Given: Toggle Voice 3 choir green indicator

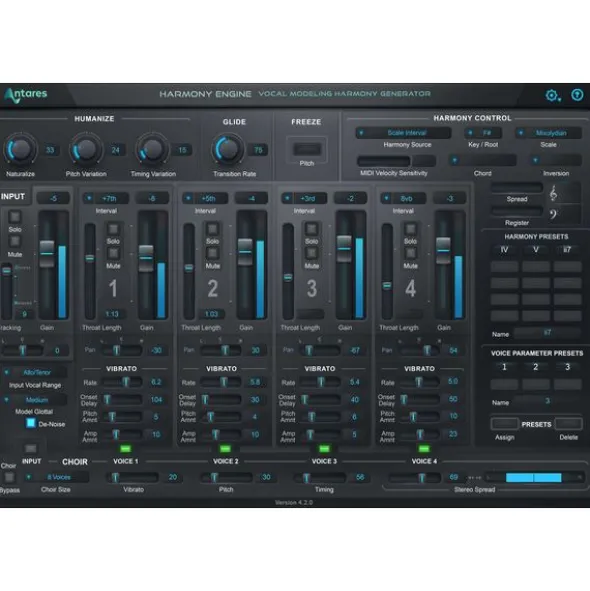Looking at the screenshot, I should (x=324, y=449).
